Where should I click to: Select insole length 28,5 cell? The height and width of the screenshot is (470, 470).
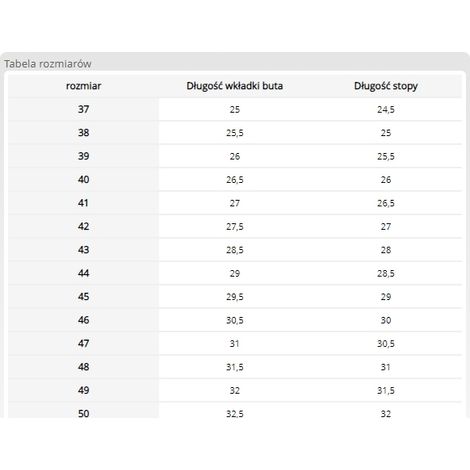[x=235, y=250]
